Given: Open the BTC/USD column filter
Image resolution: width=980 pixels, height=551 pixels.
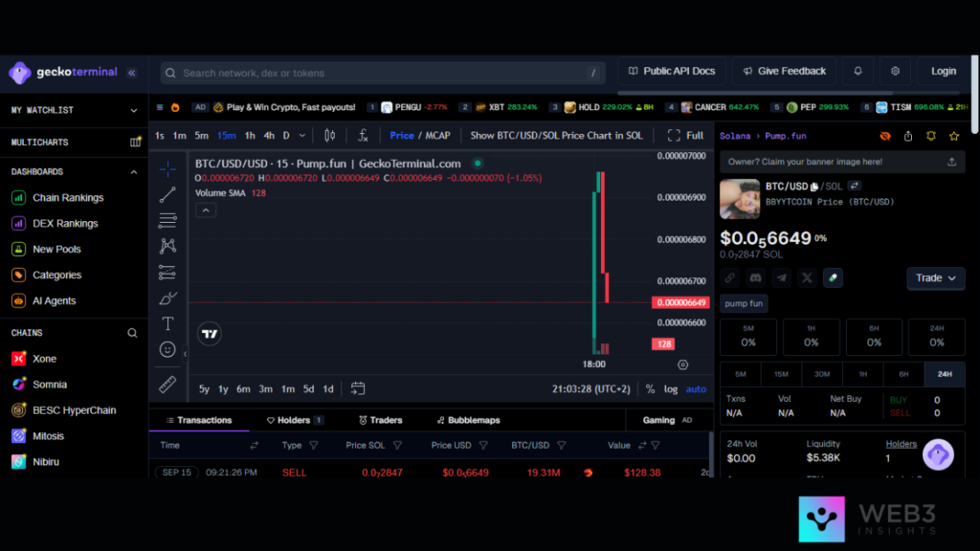Looking at the screenshot, I should [x=561, y=446].
